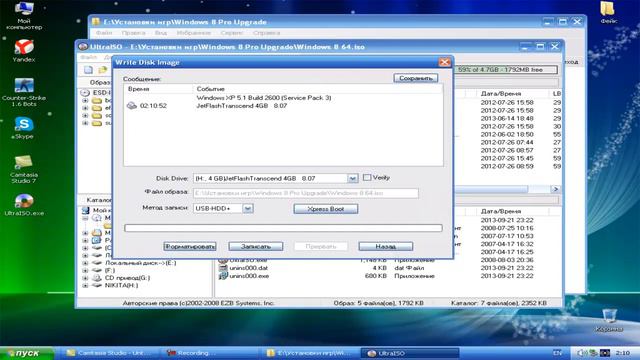This screenshot has height=360, width=640.
Task: Click the horizontal scrollbar right arrow in UltraISO
Action: coord(555,189)
